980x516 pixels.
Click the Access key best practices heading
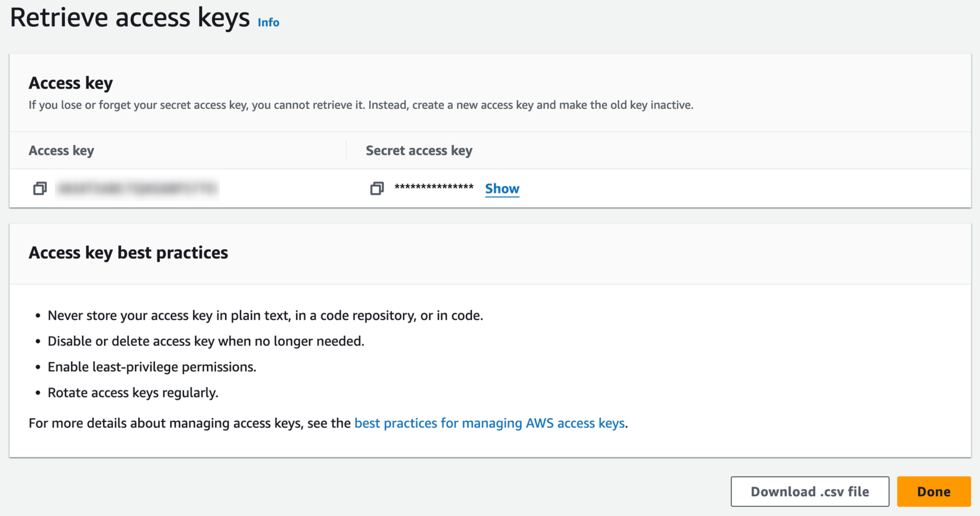coord(128,253)
